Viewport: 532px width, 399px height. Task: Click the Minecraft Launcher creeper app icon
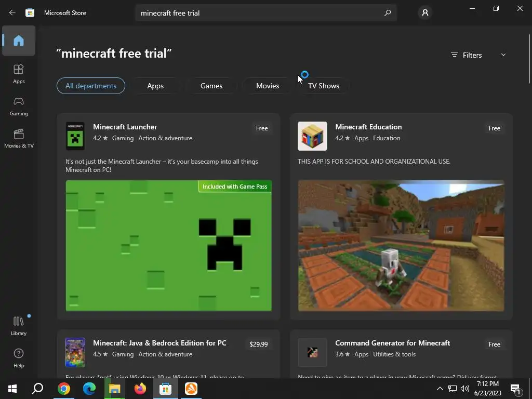(75, 136)
